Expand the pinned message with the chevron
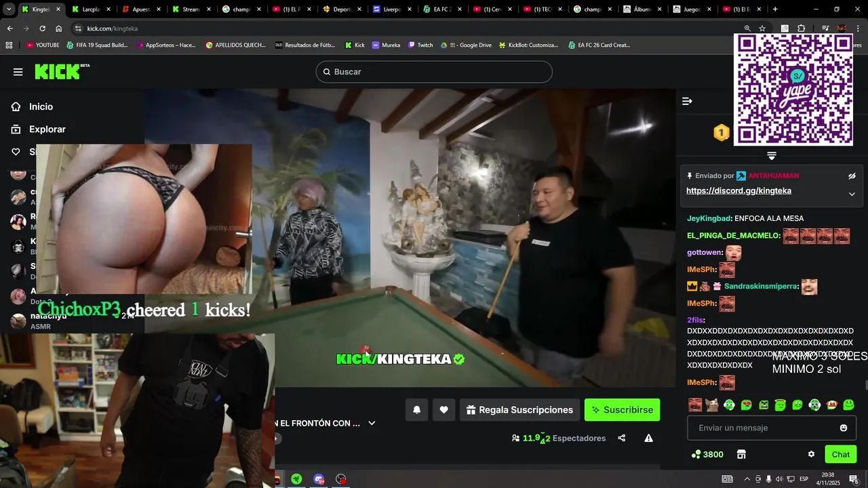868x488 pixels. (852, 194)
